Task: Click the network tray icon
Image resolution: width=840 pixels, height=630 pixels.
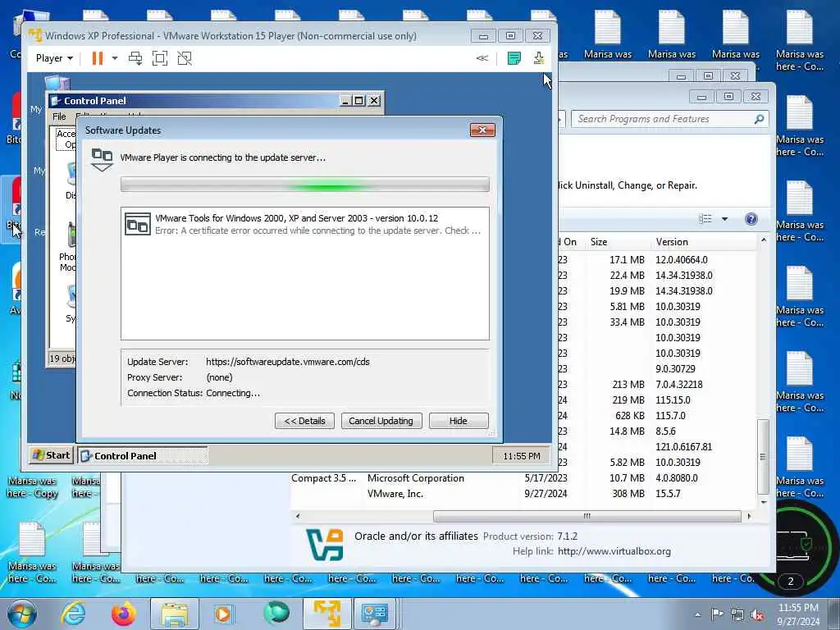Action: click(x=737, y=614)
